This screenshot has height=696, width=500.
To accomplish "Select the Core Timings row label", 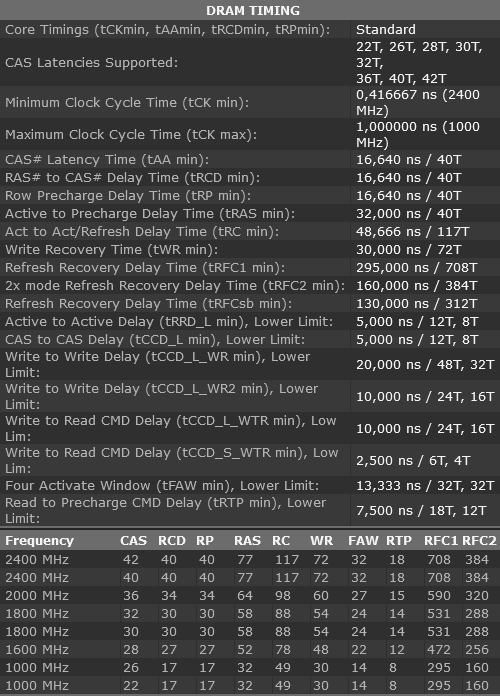I will click(x=167, y=30).
